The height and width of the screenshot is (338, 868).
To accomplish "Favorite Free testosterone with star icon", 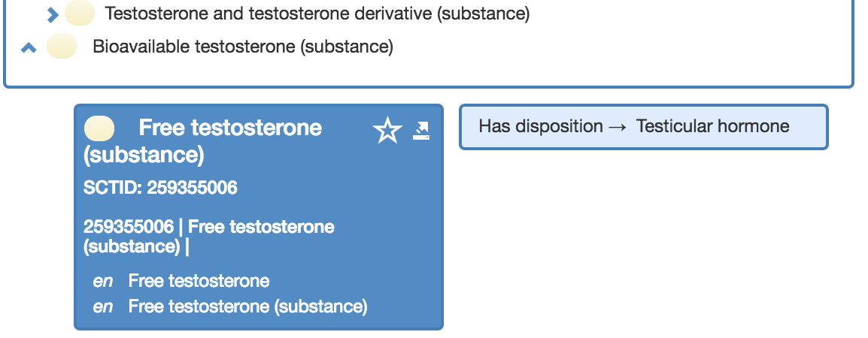I will click(x=387, y=131).
